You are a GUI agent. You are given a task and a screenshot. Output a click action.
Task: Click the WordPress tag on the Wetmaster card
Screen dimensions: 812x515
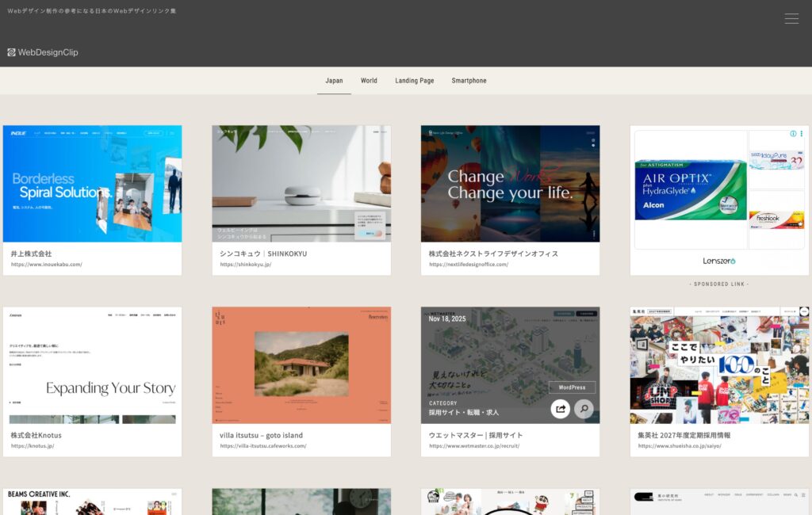pos(572,387)
